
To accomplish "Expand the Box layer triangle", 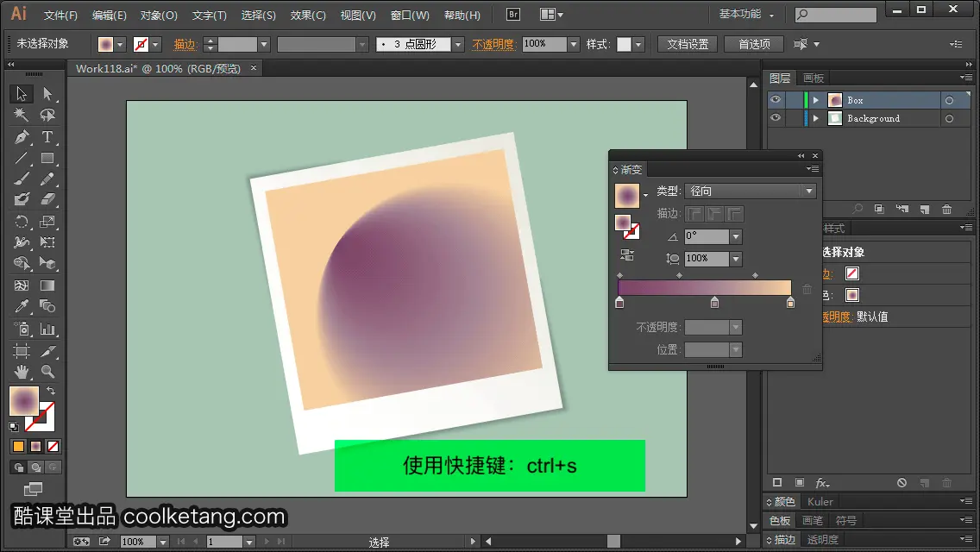I will (815, 100).
